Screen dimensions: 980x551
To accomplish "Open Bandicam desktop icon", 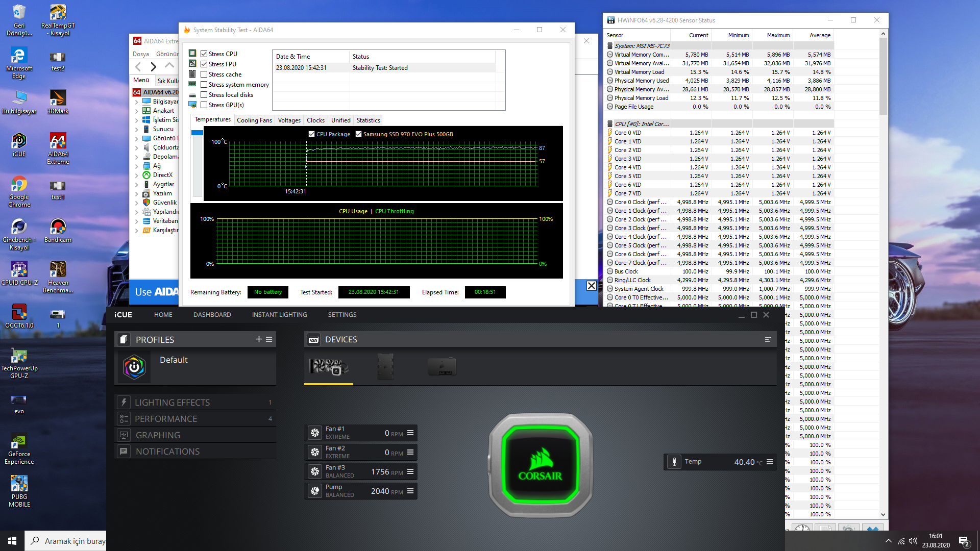I will point(58,231).
